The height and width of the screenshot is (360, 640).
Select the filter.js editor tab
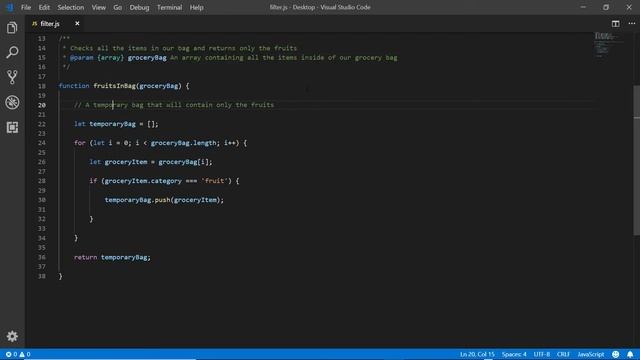(x=56, y=24)
